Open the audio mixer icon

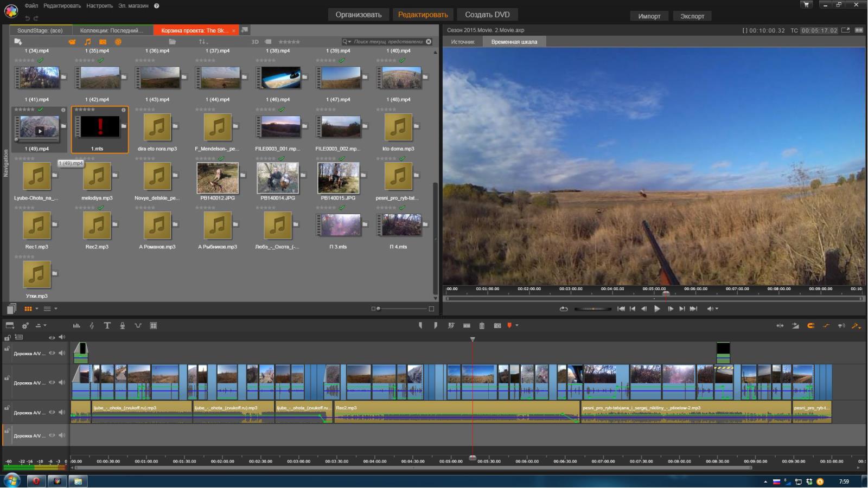pyautogui.click(x=76, y=325)
